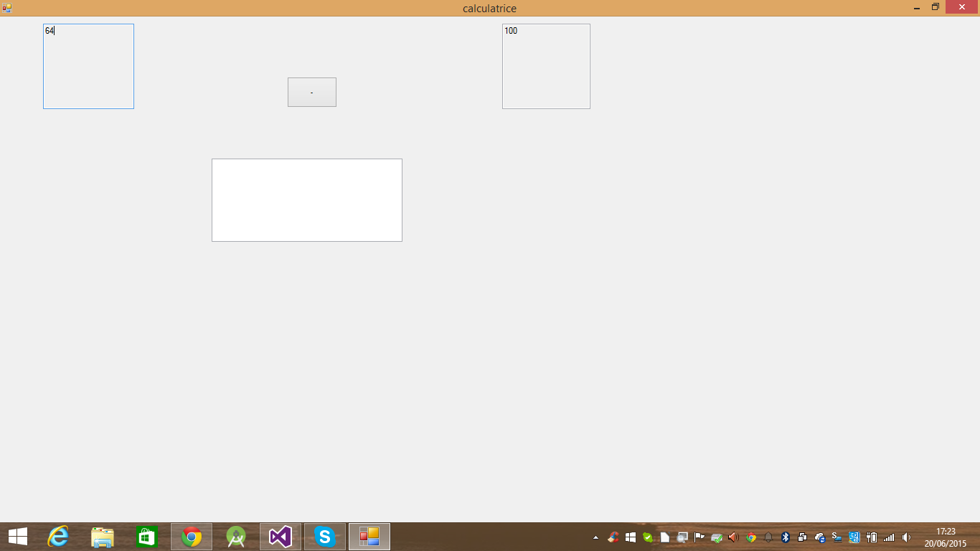Click the minus operator button
Screen dimensions: 980x551
click(x=312, y=92)
